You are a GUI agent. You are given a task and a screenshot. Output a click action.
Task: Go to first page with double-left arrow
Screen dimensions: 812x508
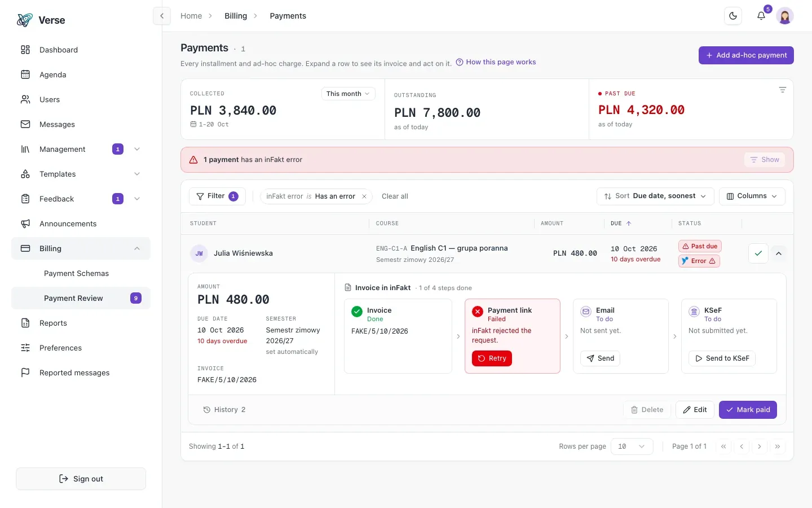723,446
